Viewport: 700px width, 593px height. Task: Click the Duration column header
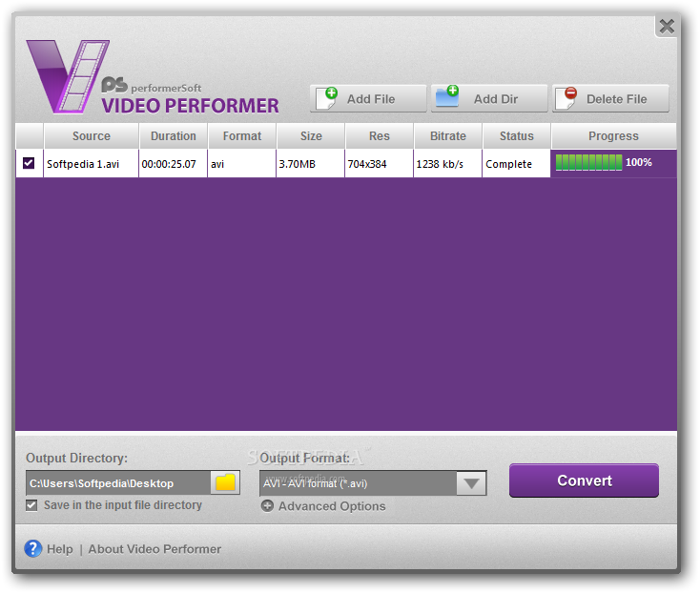(x=174, y=135)
